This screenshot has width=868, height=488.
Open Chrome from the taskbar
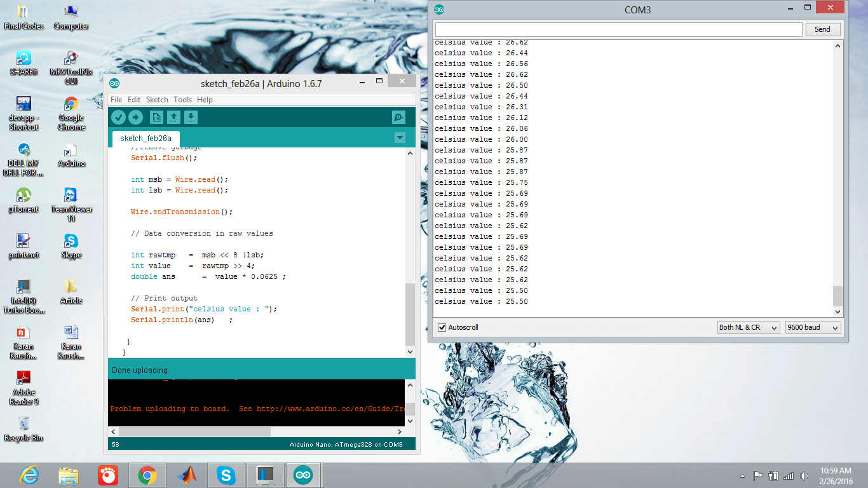[147, 475]
